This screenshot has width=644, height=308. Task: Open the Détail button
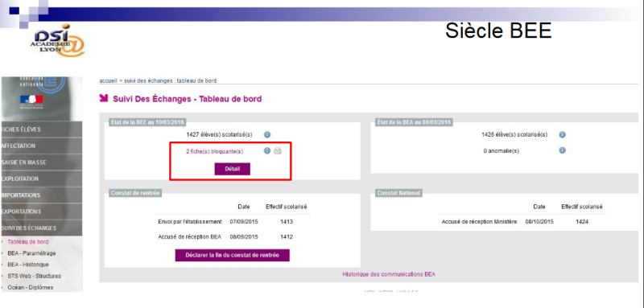pyautogui.click(x=232, y=169)
